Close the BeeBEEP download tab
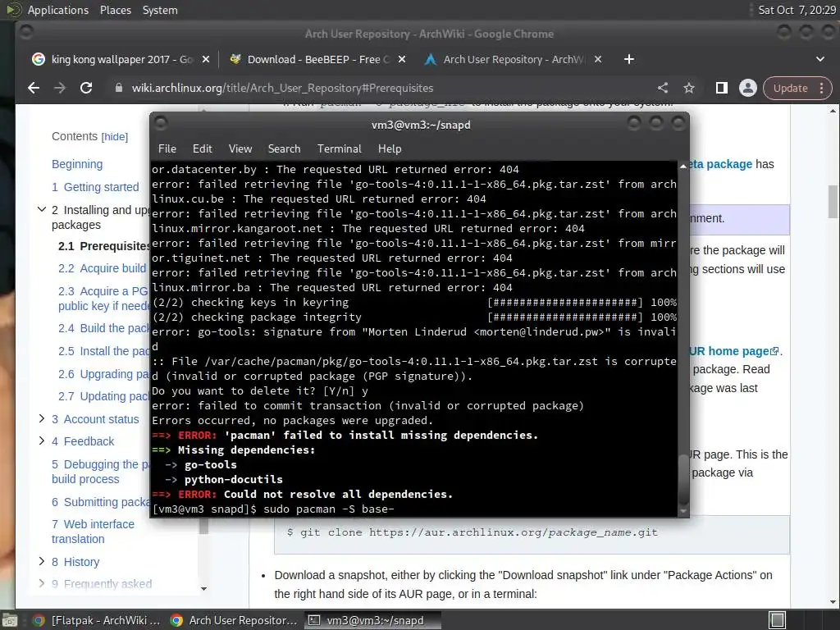Image resolution: width=840 pixels, height=630 pixels. point(402,59)
